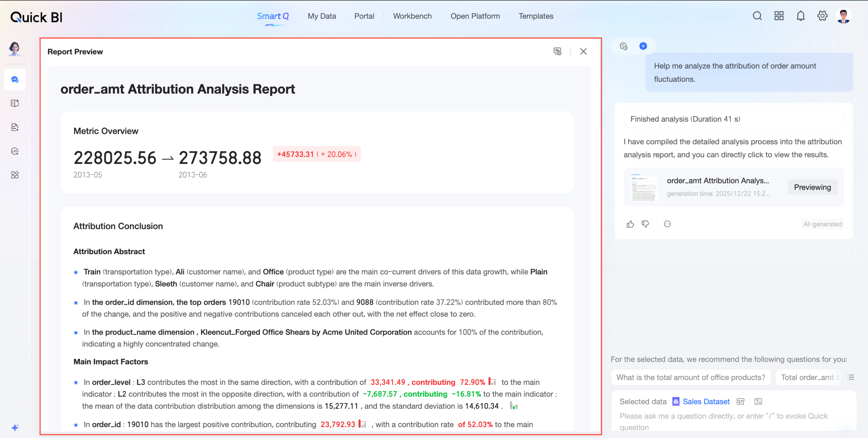Open the settings gear icon
The image size is (868, 438).
click(822, 16)
